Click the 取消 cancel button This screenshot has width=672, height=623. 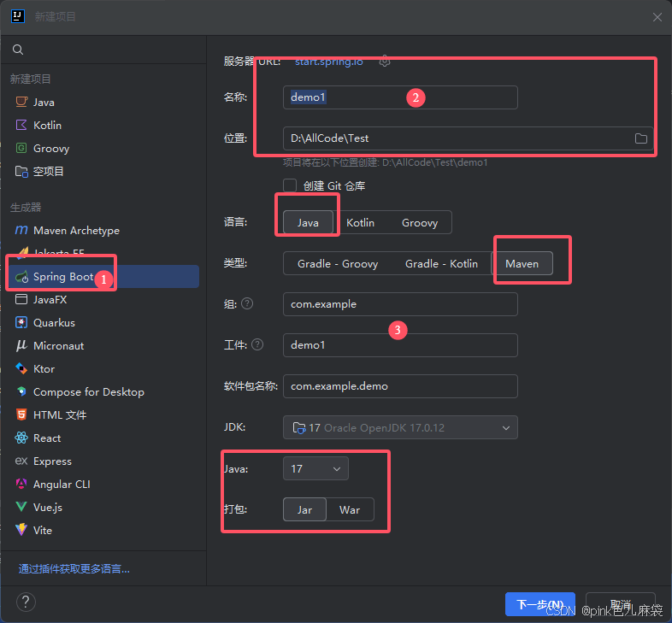(620, 604)
